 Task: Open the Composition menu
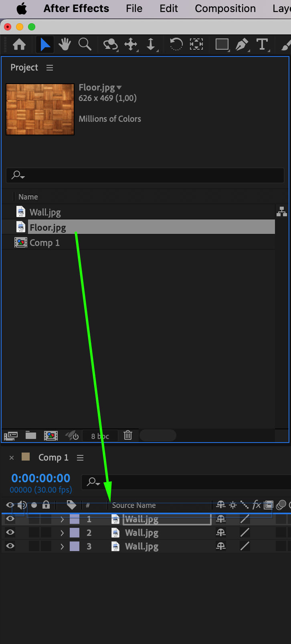tap(225, 8)
